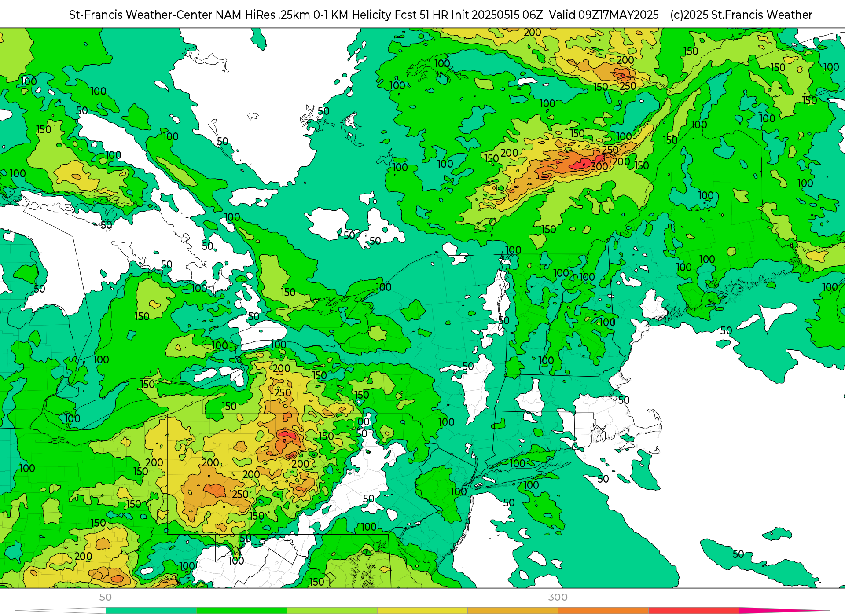Click the legend label "50" above colorbar
This screenshot has width=845, height=616.
[106, 597]
